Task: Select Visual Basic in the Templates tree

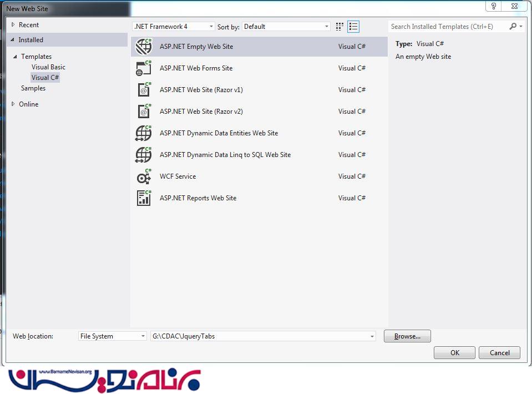Action: click(x=48, y=67)
